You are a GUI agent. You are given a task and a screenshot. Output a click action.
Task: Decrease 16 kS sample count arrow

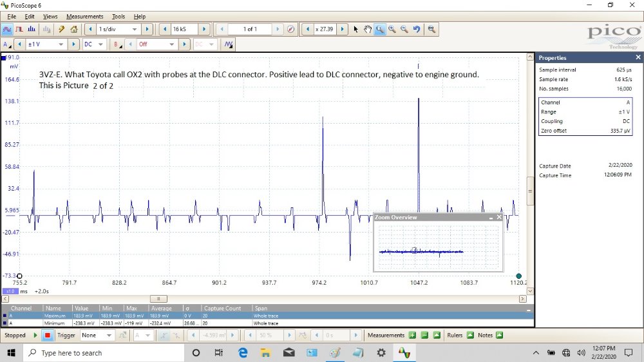165,29
